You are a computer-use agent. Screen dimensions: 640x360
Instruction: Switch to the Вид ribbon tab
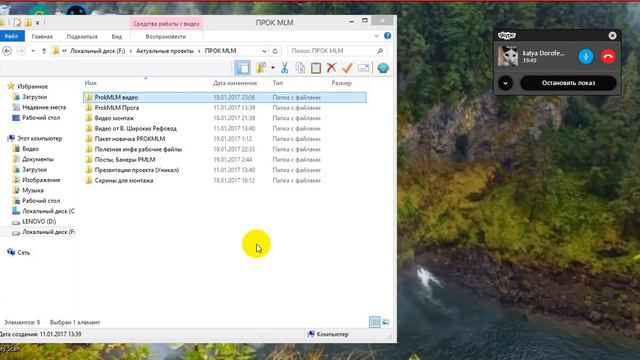(117, 36)
